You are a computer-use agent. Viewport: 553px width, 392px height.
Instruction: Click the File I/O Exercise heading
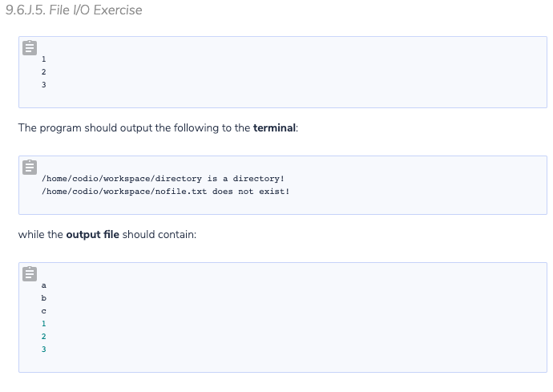click(74, 10)
